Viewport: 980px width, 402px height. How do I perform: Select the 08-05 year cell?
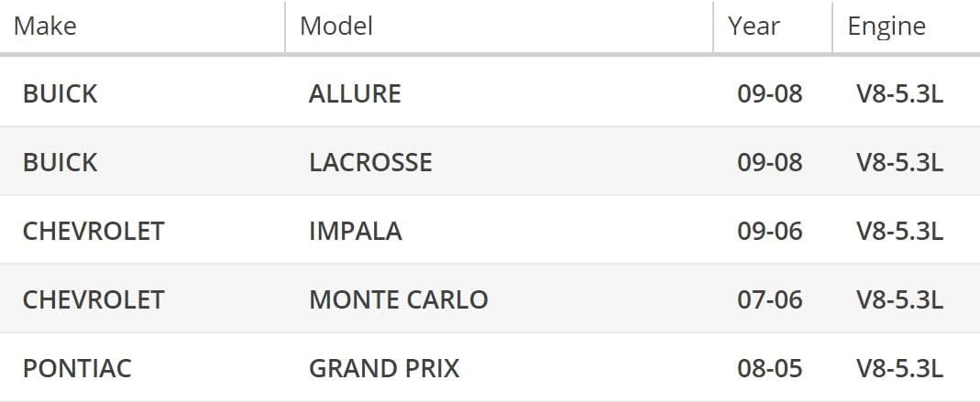click(x=769, y=368)
